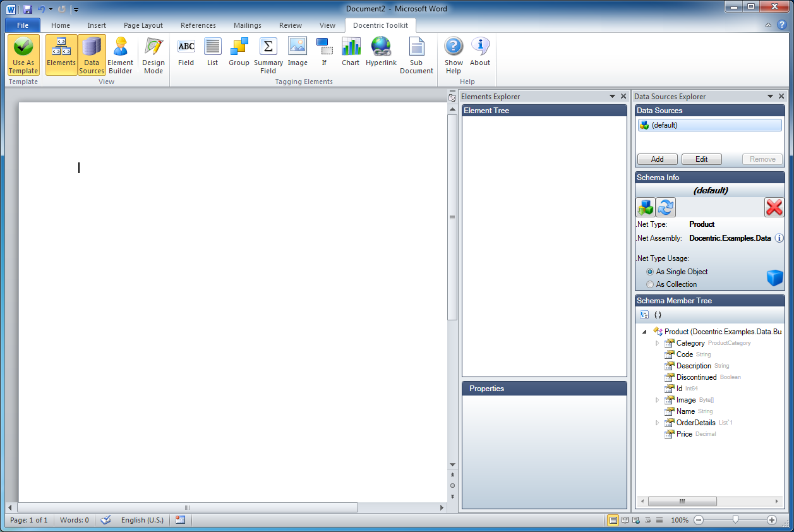794x532 pixels.
Task: Switch to the References tab
Action: (198, 25)
